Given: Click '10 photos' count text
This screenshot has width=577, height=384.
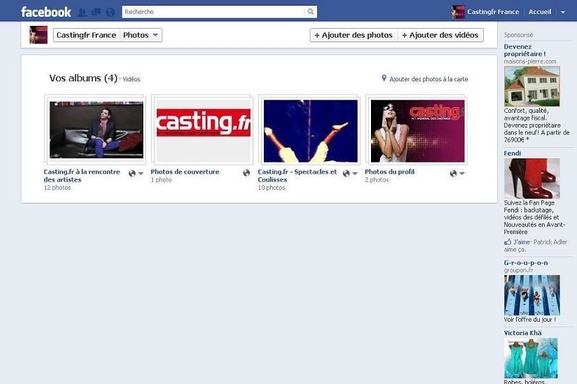Looking at the screenshot, I should [271, 188].
